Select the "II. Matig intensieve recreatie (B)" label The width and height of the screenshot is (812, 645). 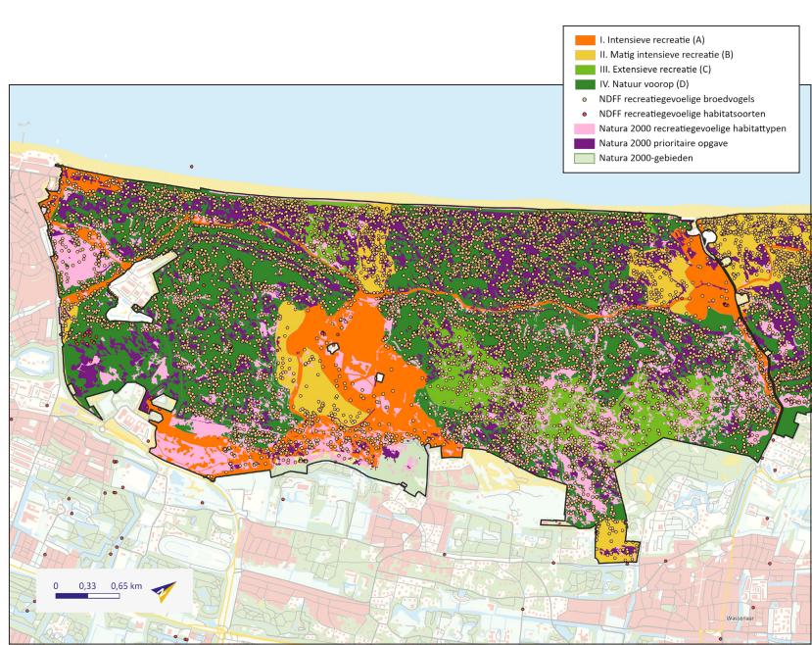tap(666, 55)
